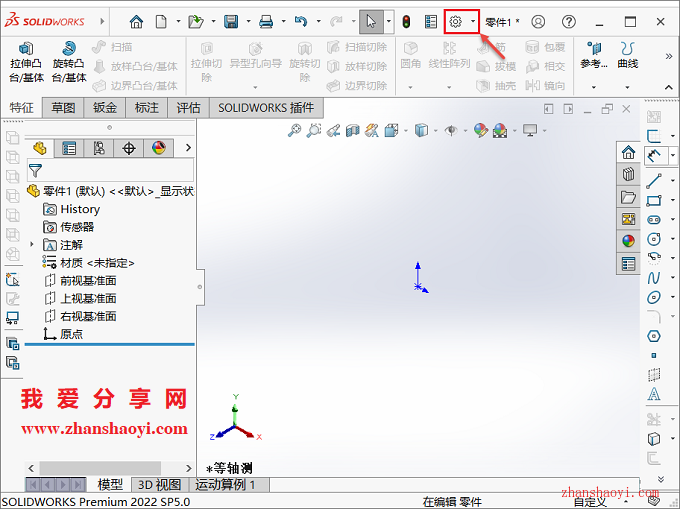This screenshot has width=680, height=509.
Task: Open dropdown under Curves (曲线)
Action: [627, 87]
